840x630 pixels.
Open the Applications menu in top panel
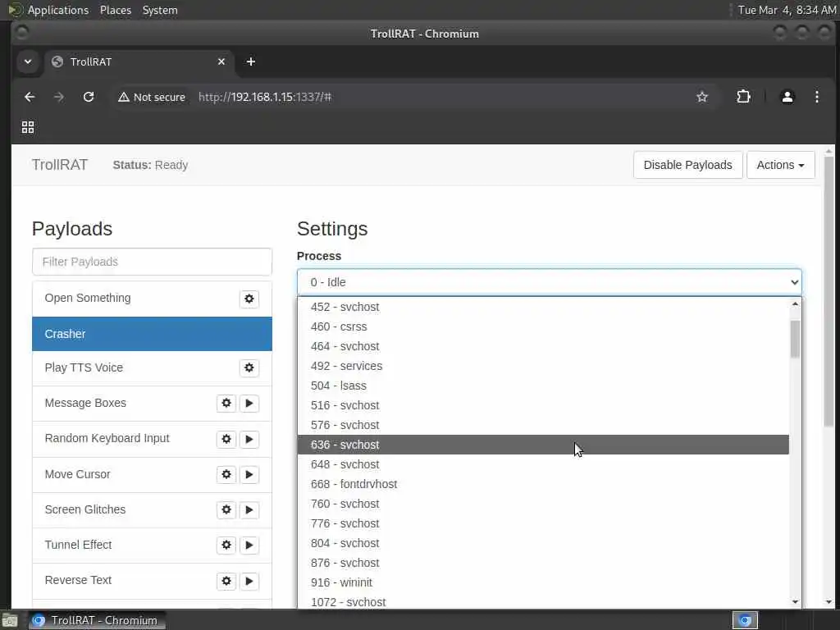(x=58, y=10)
